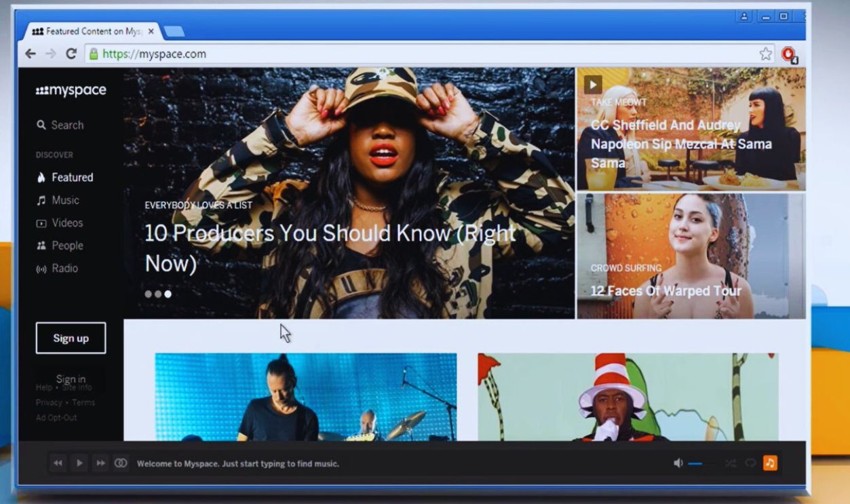
Task: Click the rewind icon in the player bar
Action: tap(58, 463)
